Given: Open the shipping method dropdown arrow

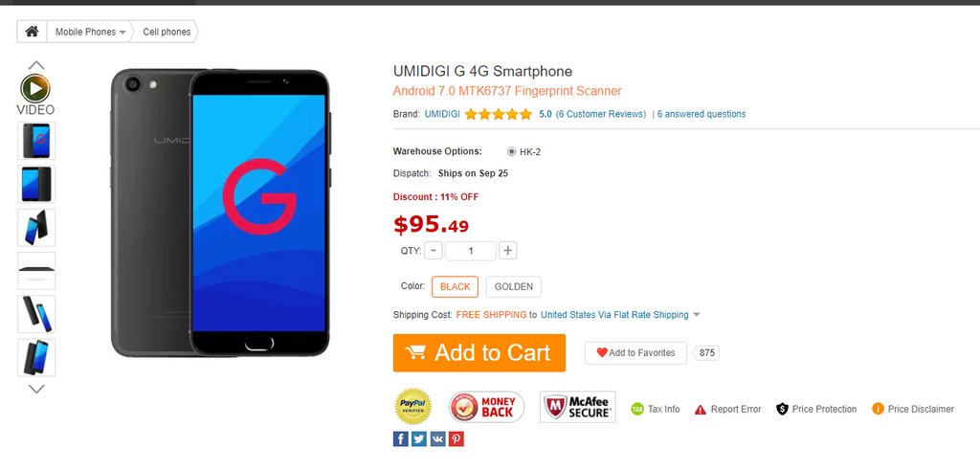Looking at the screenshot, I should pyautogui.click(x=697, y=315).
